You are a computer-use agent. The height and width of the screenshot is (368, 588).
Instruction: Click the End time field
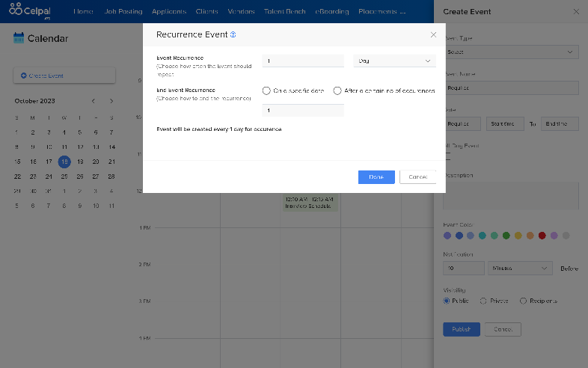point(560,124)
